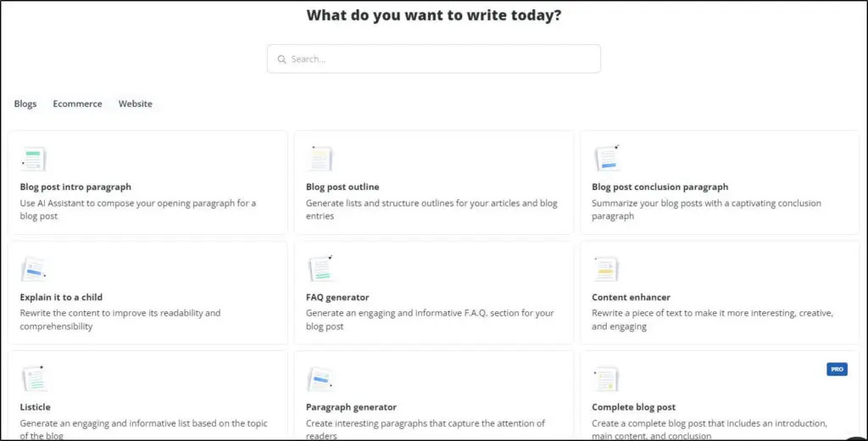Choose the Explain it to a child title
This screenshot has height=441, width=868.
[61, 298]
